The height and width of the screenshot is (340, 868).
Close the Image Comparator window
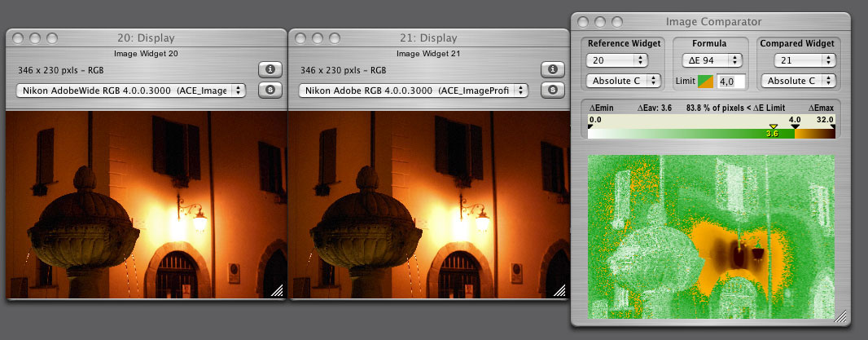pos(583,22)
